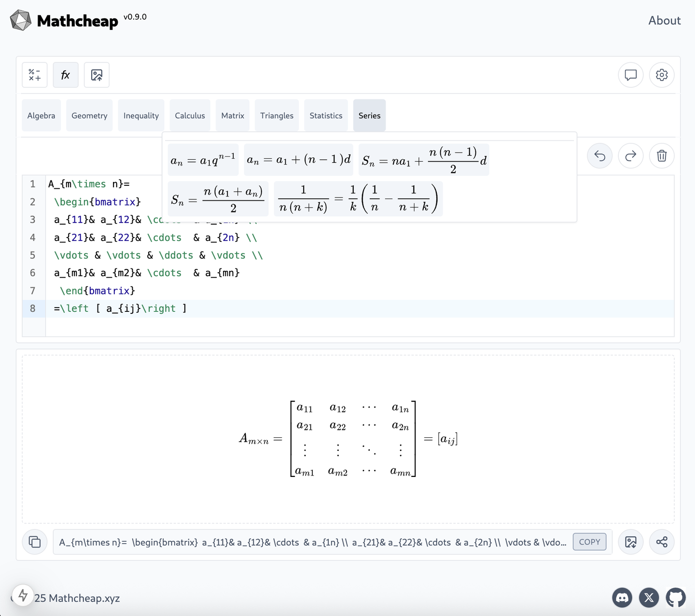Click the rendered matrix formula preview
The image size is (695, 616).
pos(348,439)
